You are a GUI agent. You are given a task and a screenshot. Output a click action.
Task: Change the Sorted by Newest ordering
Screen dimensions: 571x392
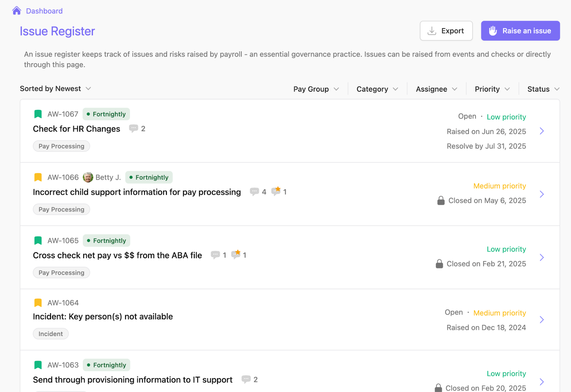coord(56,88)
